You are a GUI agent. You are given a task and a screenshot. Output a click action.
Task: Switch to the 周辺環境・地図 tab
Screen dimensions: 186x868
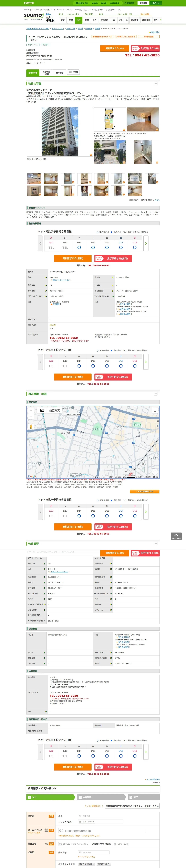tap(46, 73)
